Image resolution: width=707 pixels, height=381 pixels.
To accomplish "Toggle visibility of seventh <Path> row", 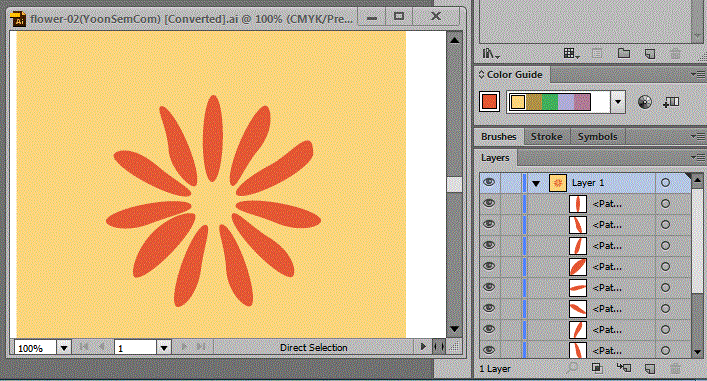I will [489, 329].
